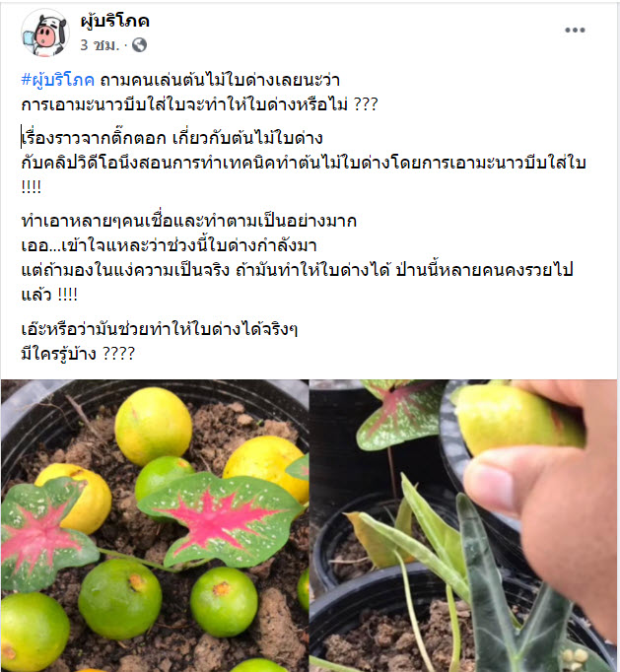Click the globe public privacy icon
This screenshot has width=620, height=672.
click(139, 45)
